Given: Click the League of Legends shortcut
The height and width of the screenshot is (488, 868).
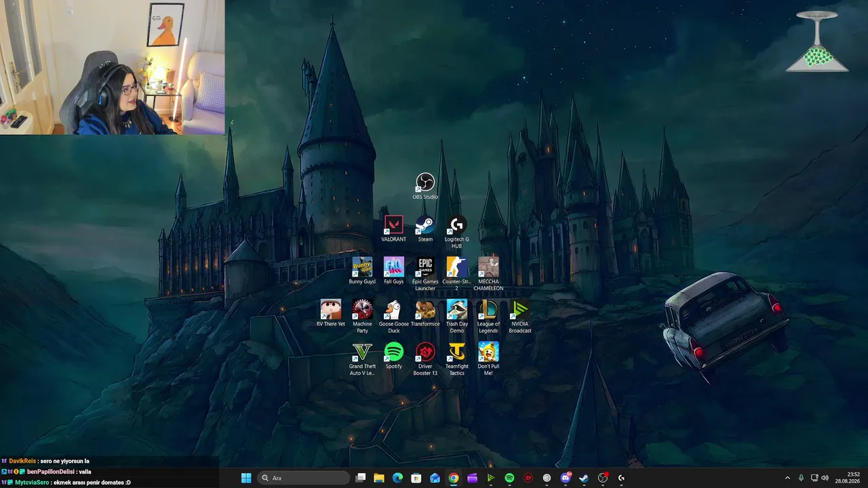Looking at the screenshot, I should [x=488, y=317].
